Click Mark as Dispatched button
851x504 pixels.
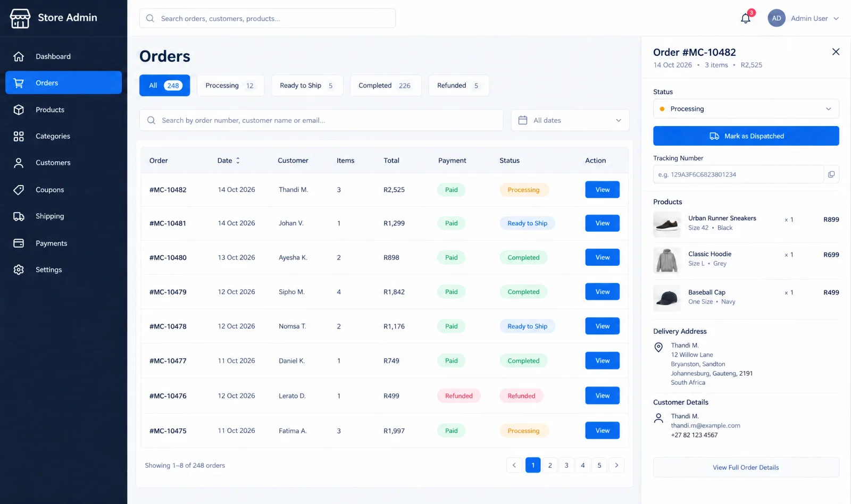click(x=746, y=136)
